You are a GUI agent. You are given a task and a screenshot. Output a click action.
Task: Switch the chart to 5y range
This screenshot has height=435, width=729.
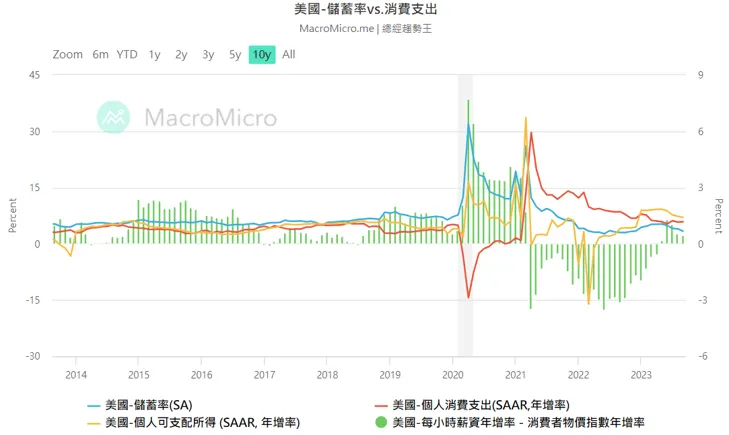point(235,55)
